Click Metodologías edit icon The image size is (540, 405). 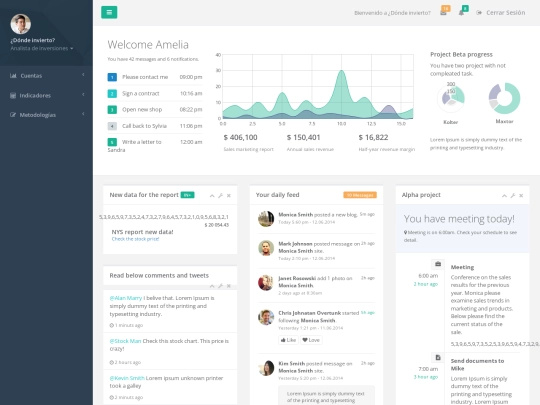(x=13, y=115)
